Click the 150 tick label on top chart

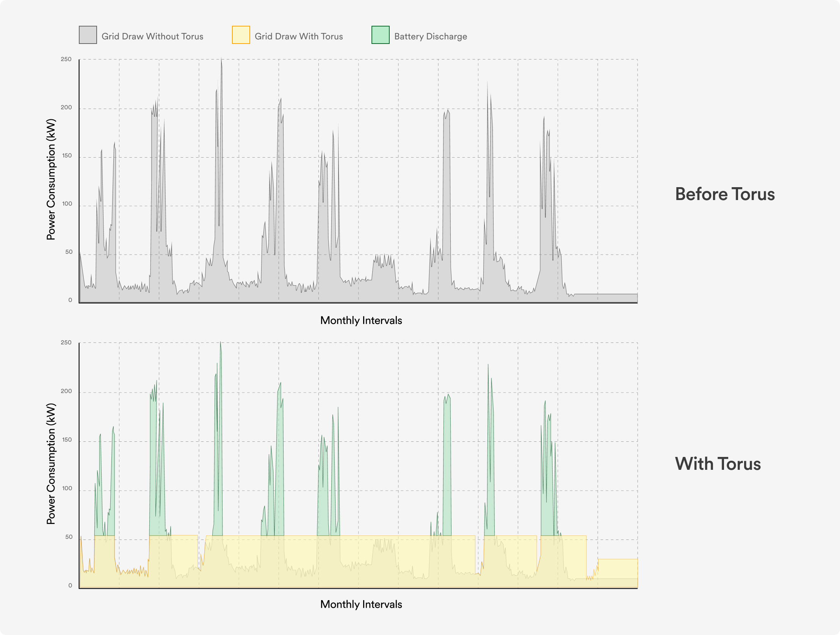tap(66, 156)
